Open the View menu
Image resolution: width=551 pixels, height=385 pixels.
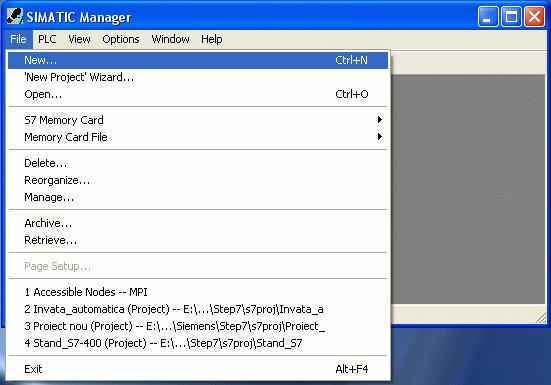coord(79,39)
